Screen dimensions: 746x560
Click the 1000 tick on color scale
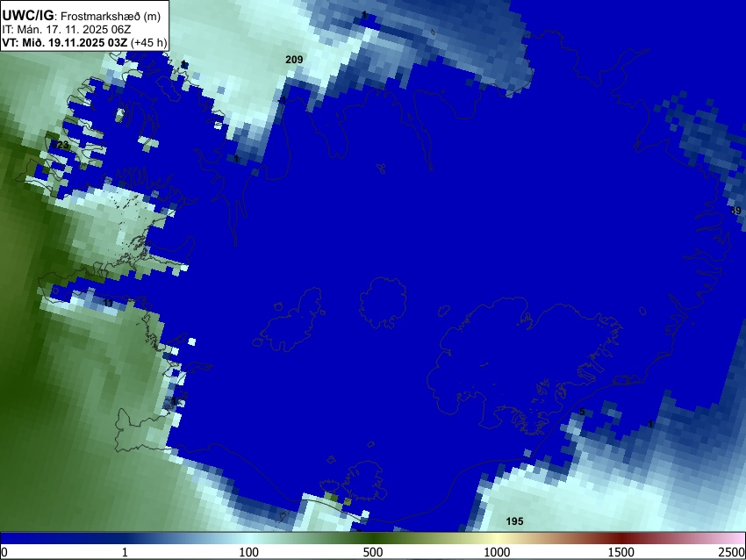click(497, 552)
